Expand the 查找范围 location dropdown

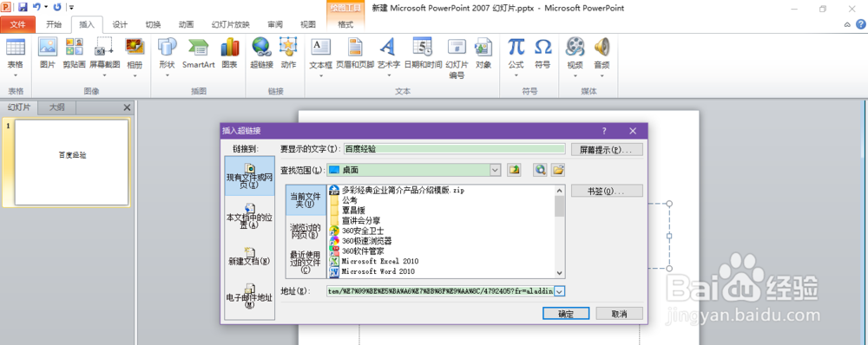[496, 170]
